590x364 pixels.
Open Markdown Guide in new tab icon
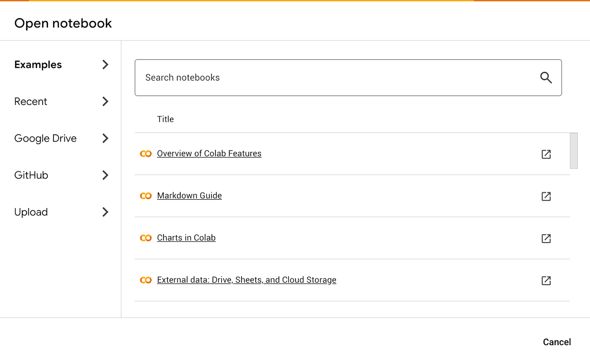(x=546, y=196)
